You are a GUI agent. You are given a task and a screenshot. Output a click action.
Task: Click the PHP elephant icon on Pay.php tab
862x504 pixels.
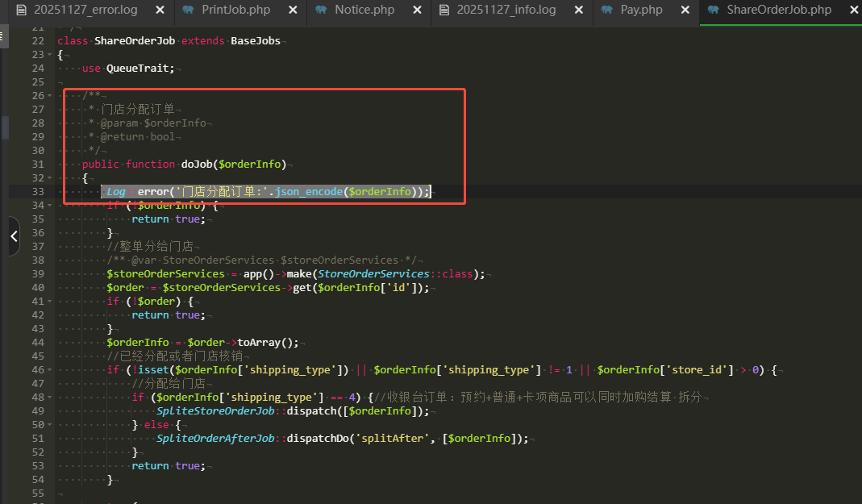click(x=607, y=10)
